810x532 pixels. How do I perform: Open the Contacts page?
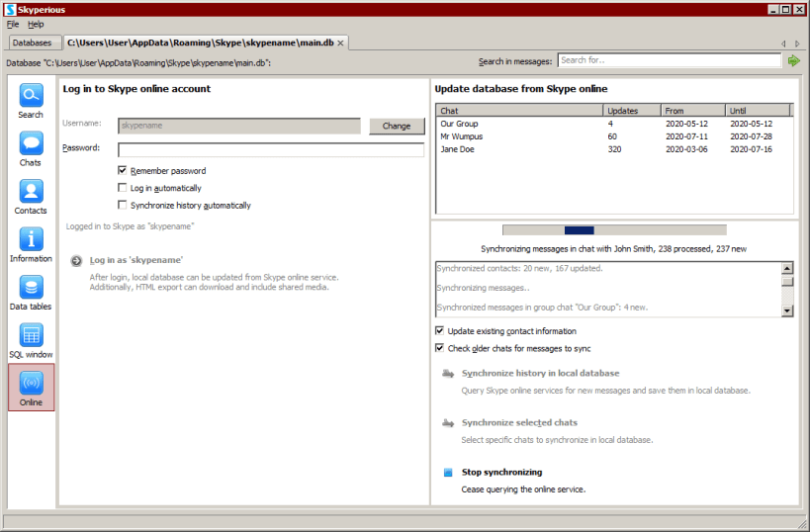31,198
